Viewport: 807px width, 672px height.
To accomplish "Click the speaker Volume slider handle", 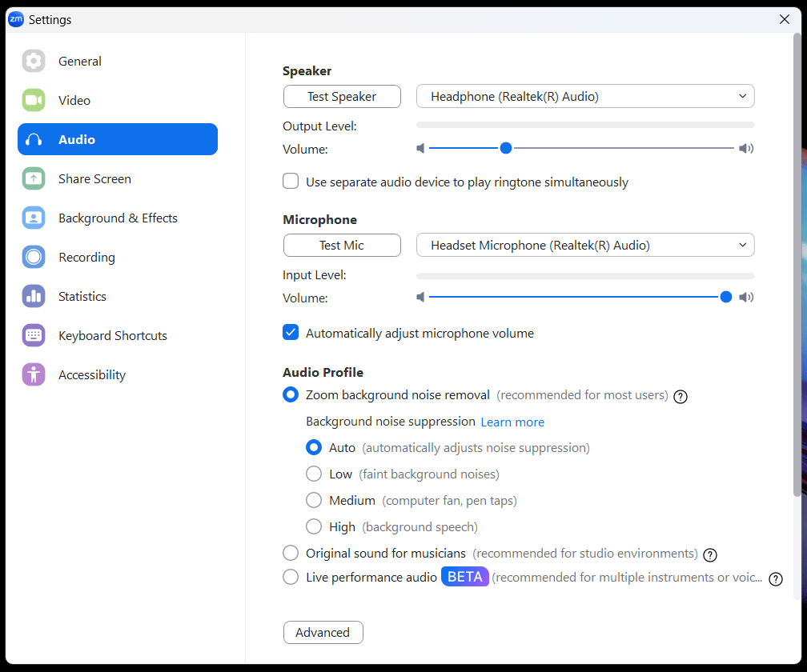I will pyautogui.click(x=506, y=148).
